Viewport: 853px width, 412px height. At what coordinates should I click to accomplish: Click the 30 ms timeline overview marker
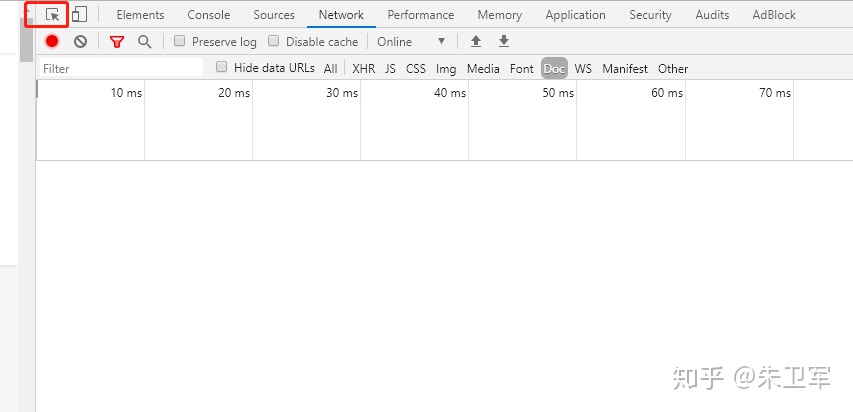click(342, 93)
